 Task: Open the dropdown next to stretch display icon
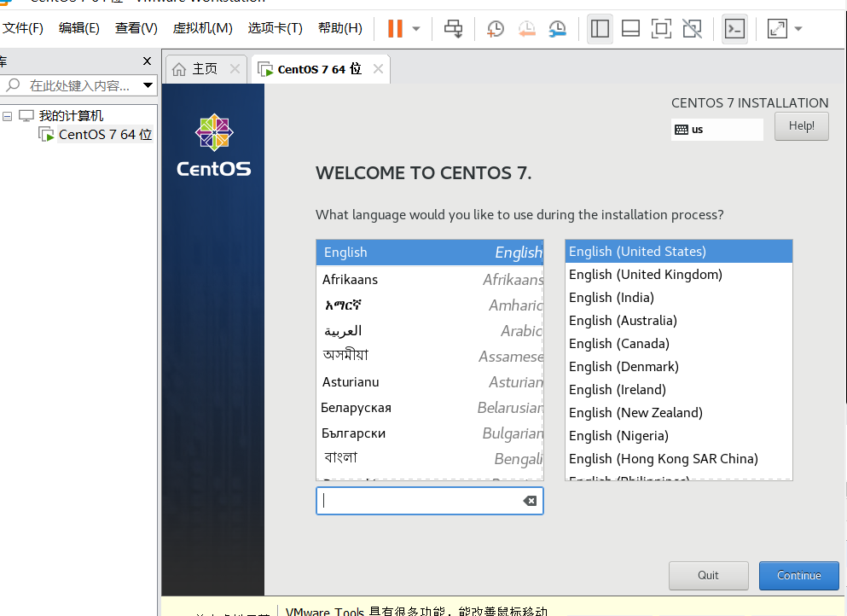coord(798,29)
